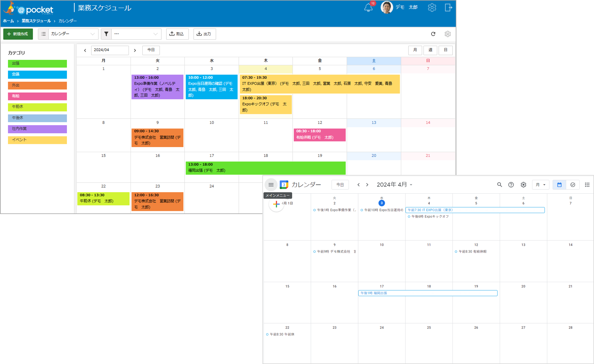The image size is (594, 364).
Task: Click the list view icon beside カレンダー
Action: coord(43,34)
